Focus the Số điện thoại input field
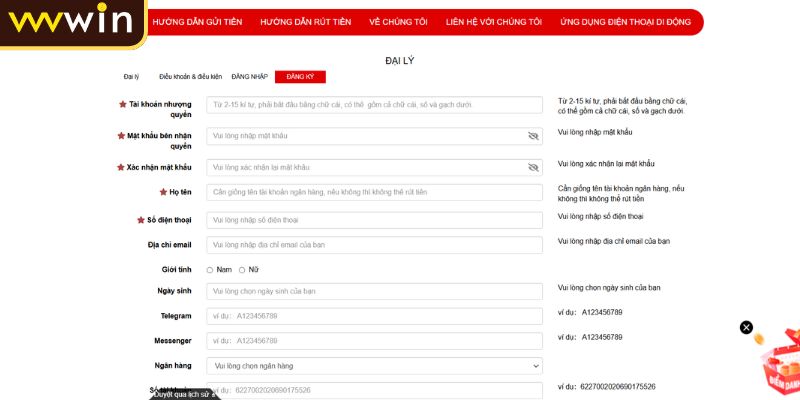This screenshot has height=400, width=800. pos(375,220)
